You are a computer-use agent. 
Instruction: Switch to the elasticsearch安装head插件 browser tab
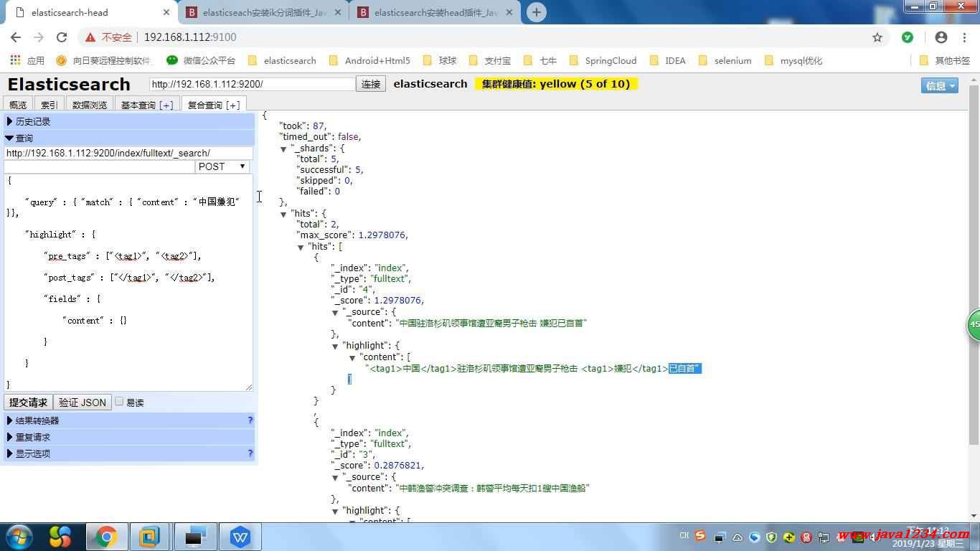435,12
